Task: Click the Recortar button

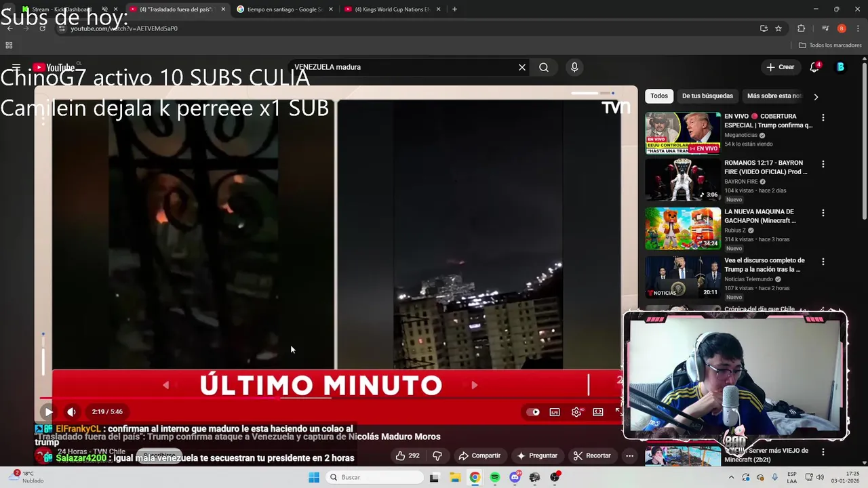Action: point(592,455)
